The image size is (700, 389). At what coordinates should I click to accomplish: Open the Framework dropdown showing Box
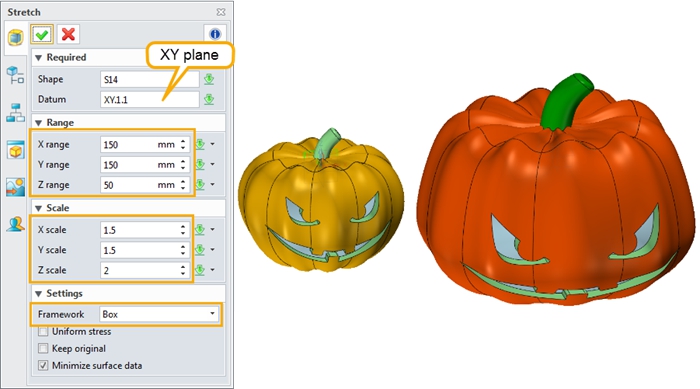pos(159,314)
